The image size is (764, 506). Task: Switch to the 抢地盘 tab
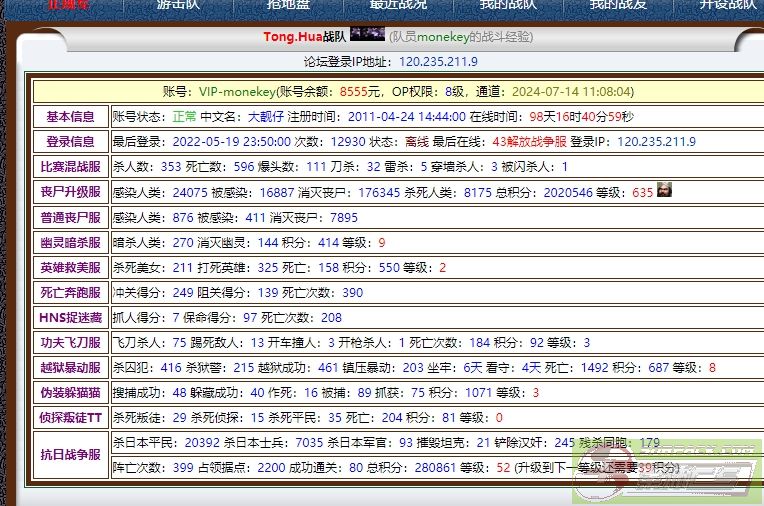tap(287, 5)
